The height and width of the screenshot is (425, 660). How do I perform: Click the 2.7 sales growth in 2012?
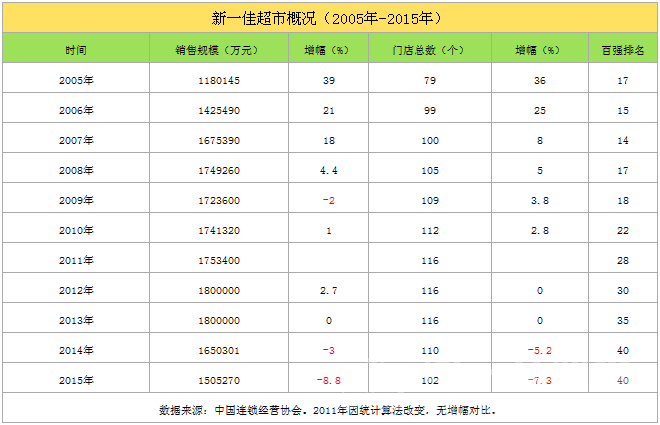click(x=328, y=290)
